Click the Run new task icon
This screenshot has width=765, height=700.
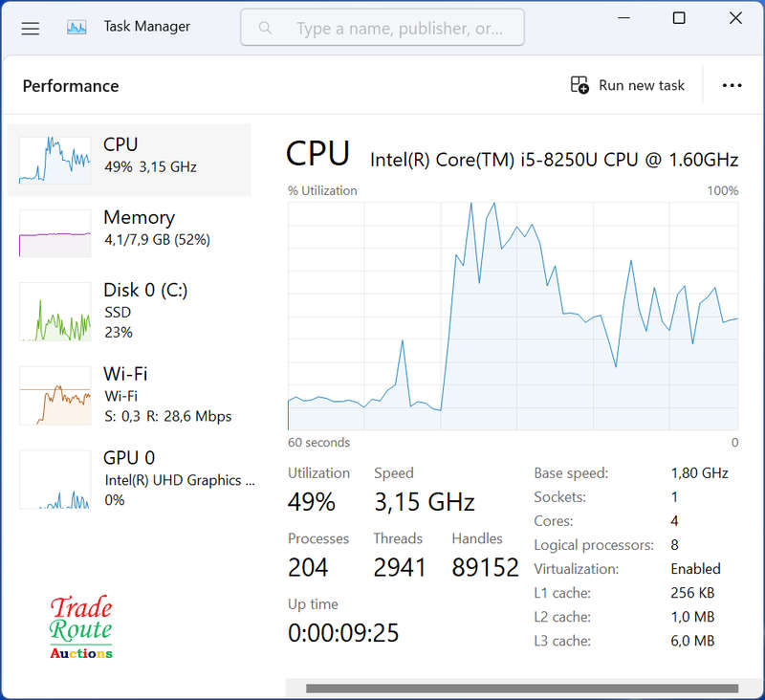click(x=579, y=85)
